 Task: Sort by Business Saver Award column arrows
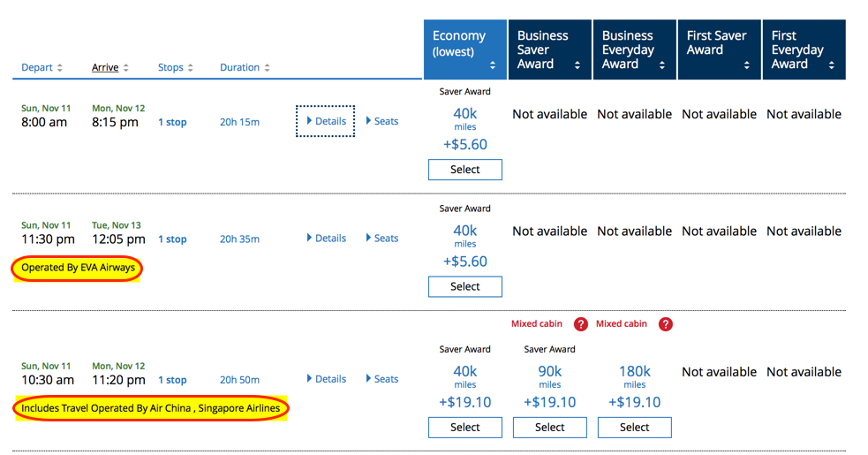coord(577,65)
